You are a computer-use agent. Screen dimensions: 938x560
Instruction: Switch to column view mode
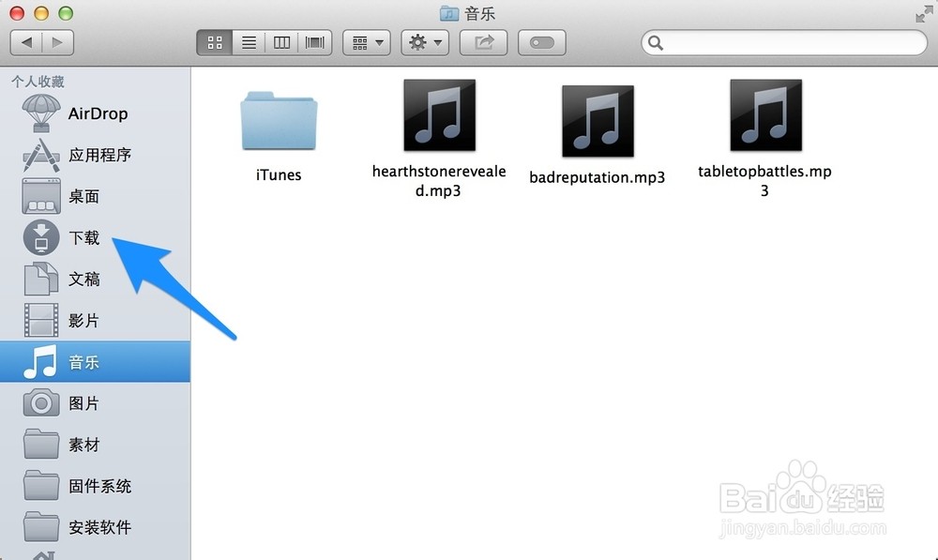(281, 42)
